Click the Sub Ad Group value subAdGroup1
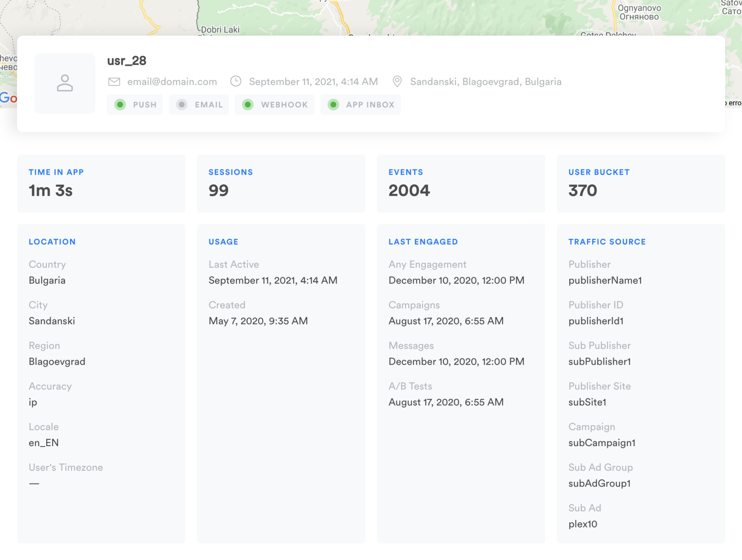Screen dimensions: 742x560 599,483
